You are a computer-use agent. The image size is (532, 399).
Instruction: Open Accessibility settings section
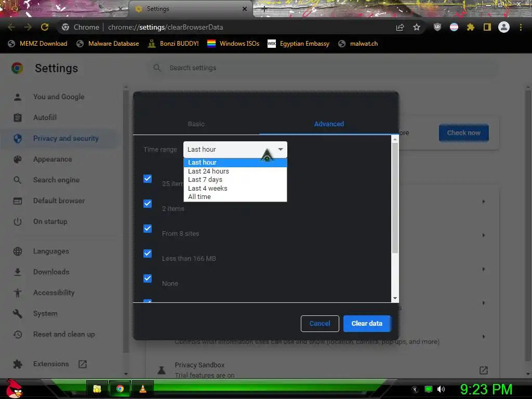pyautogui.click(x=59, y=292)
